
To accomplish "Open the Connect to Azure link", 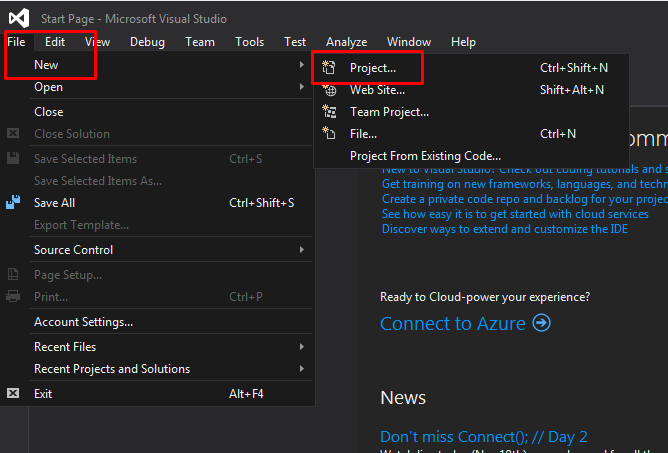I will tap(453, 323).
